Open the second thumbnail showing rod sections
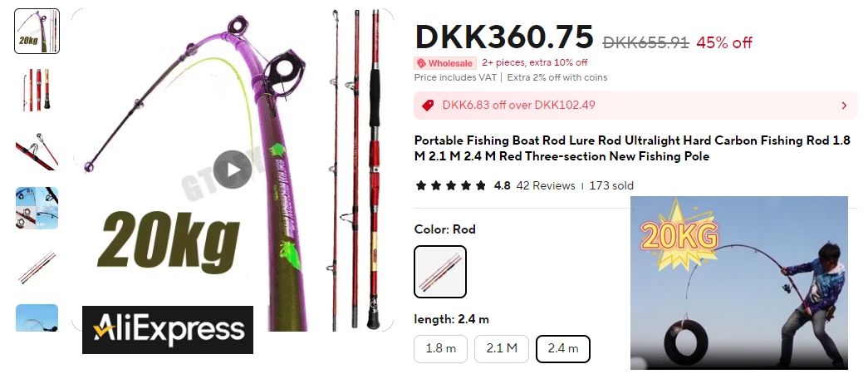The height and width of the screenshot is (374, 868). click(37, 90)
